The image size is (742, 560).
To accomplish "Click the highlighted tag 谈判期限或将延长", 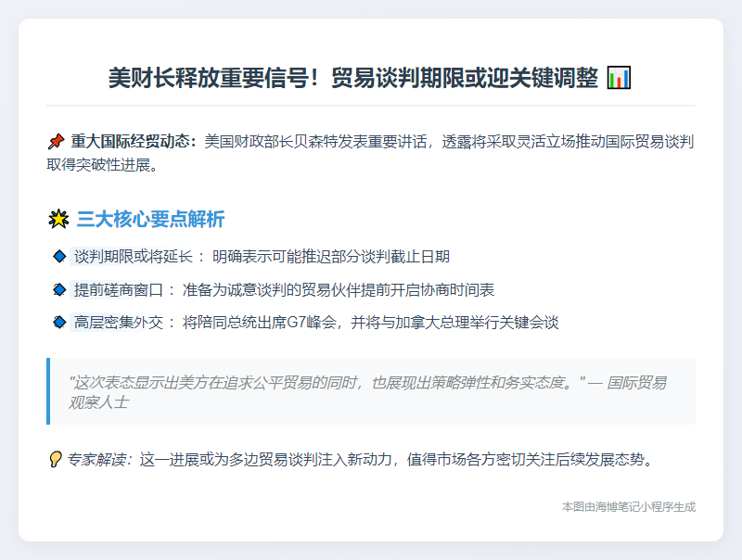I will tap(133, 256).
